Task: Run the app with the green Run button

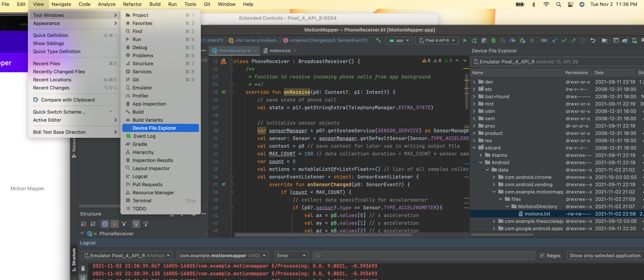Action: tap(465, 40)
